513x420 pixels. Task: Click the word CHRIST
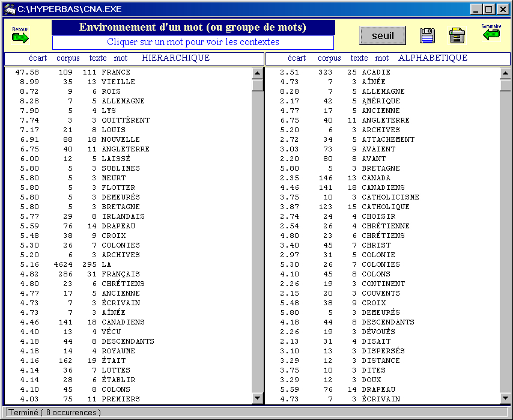coord(376,245)
